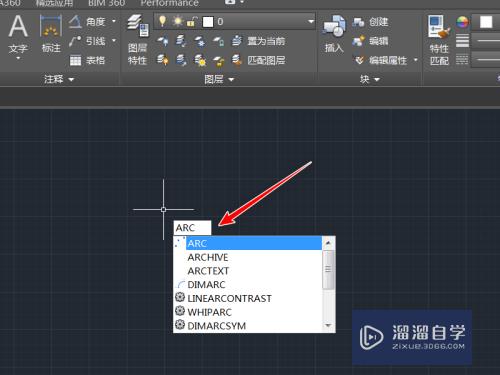Image resolution: width=500 pixels, height=375 pixels.
Task: Toggle layer 0 lock padlock icon
Action: (191, 22)
